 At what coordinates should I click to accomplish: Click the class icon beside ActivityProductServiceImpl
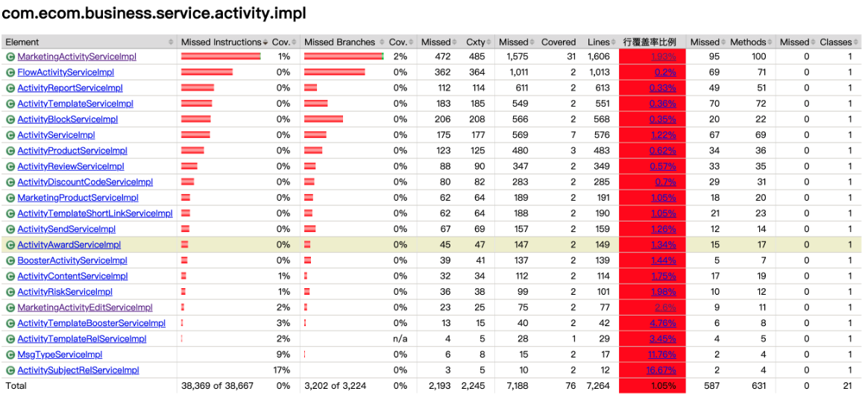coord(10,151)
